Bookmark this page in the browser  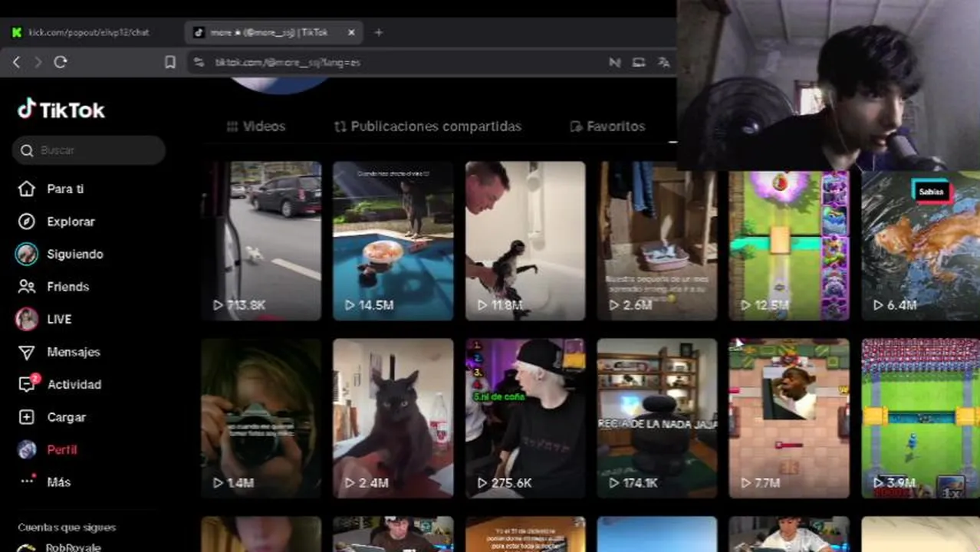pyautogui.click(x=170, y=62)
